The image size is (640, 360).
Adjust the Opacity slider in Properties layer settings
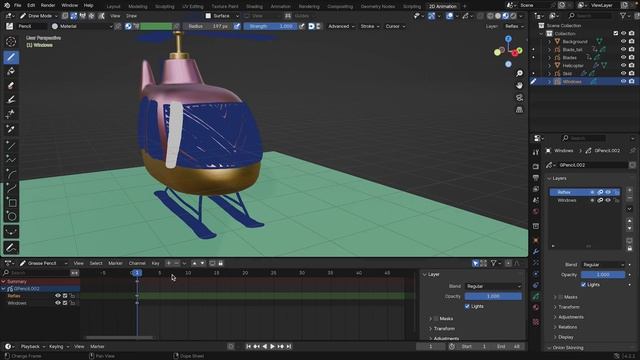coord(603,275)
